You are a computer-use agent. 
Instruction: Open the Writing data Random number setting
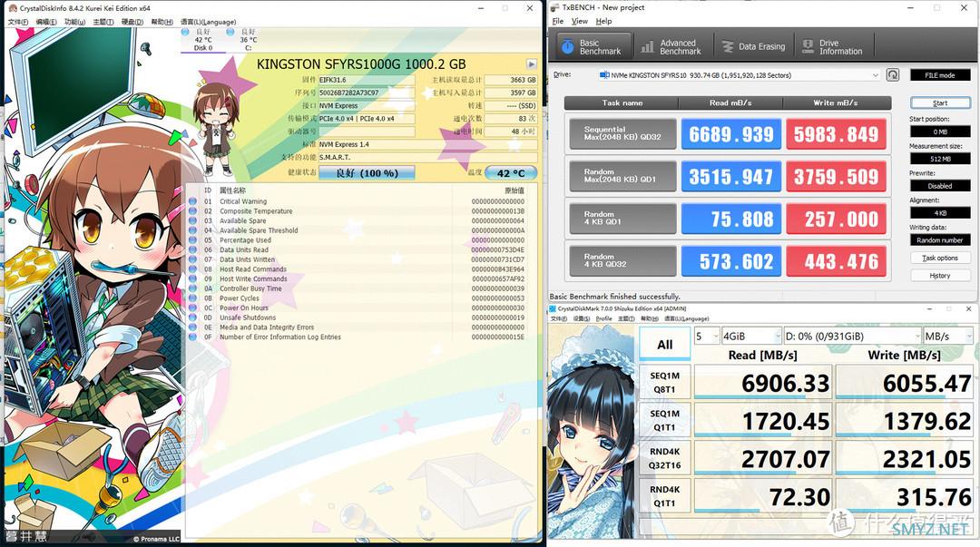(940, 240)
